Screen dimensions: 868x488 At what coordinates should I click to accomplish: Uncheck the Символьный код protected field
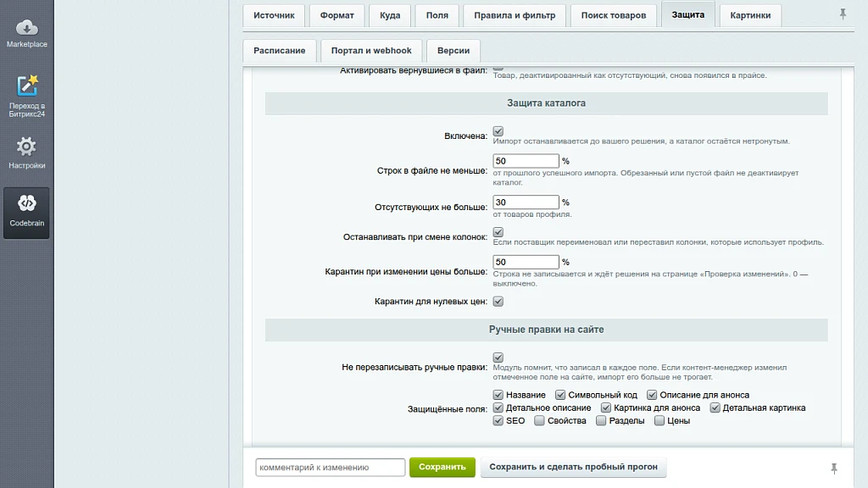click(x=560, y=395)
